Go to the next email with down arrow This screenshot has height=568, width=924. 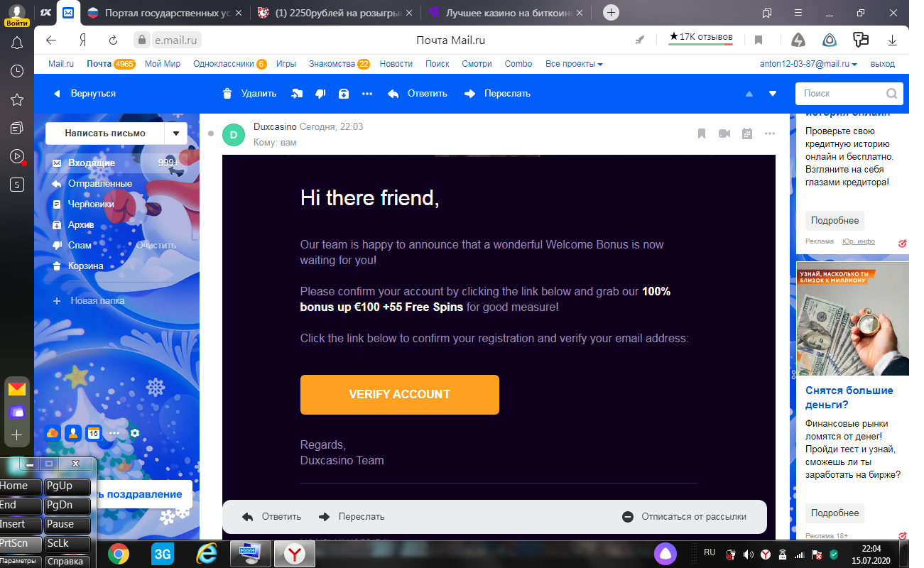(773, 94)
